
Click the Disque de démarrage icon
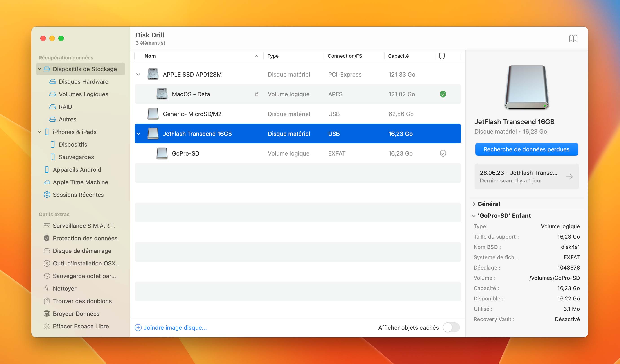tap(46, 251)
